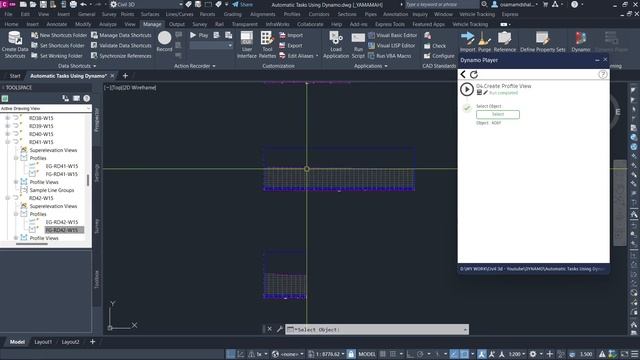Open the Visual Basic Editor
This screenshot has width=640, height=360.
(x=393, y=35)
